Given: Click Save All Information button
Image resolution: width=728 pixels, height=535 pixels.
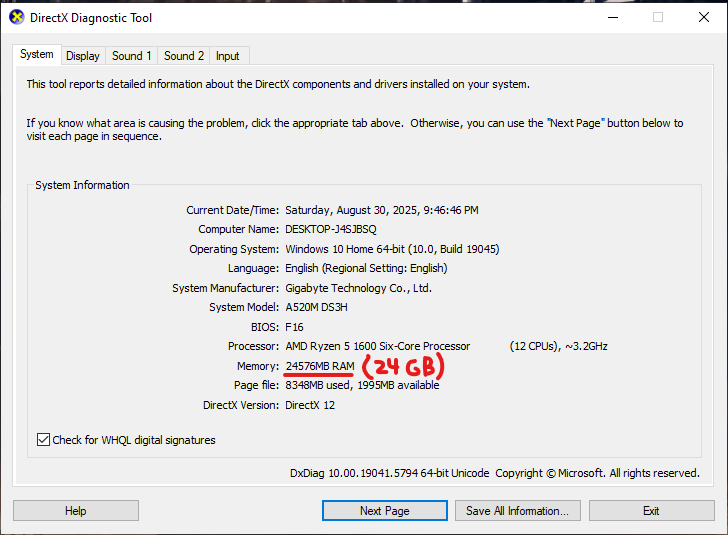Looking at the screenshot, I should coord(518,510).
